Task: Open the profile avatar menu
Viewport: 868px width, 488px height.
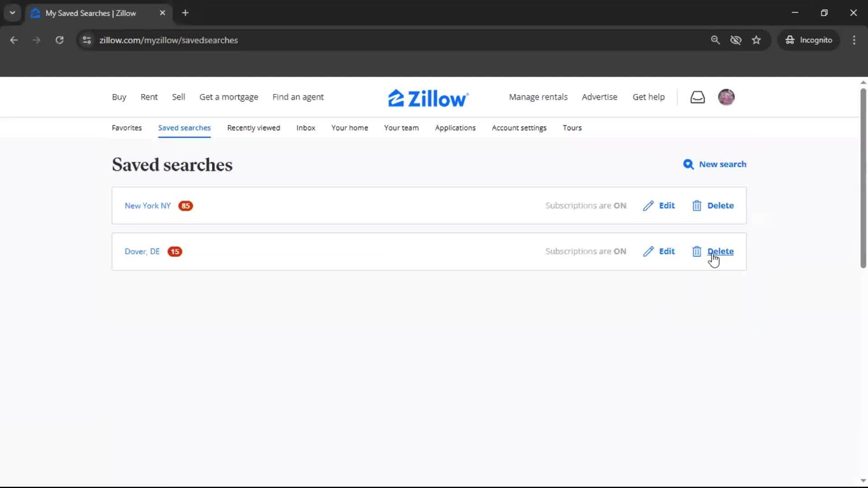Action: click(726, 97)
